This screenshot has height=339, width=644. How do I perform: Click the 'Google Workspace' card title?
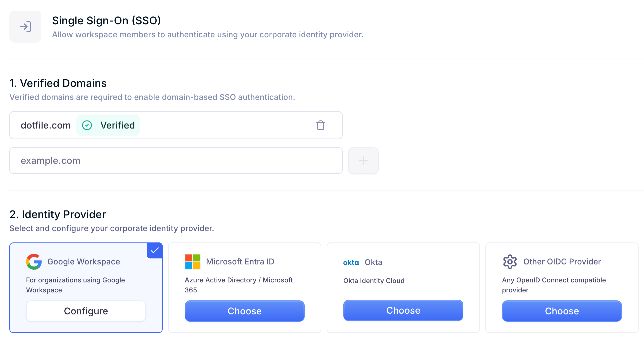pos(84,262)
